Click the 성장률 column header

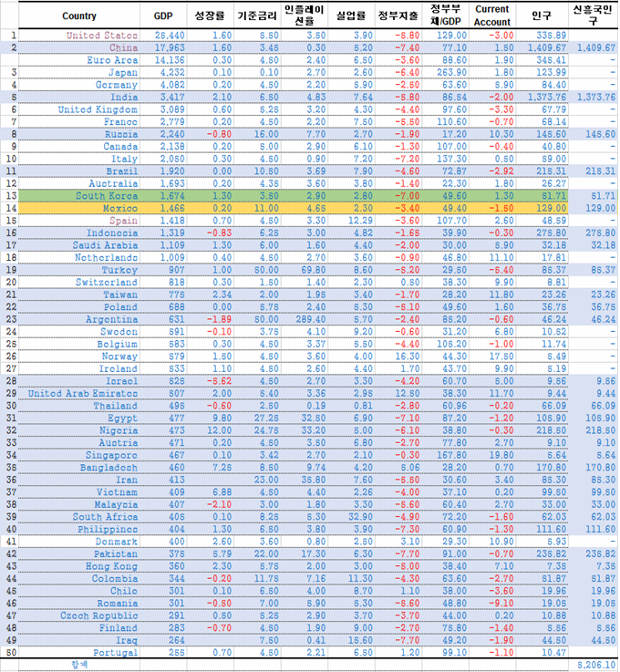(x=210, y=16)
